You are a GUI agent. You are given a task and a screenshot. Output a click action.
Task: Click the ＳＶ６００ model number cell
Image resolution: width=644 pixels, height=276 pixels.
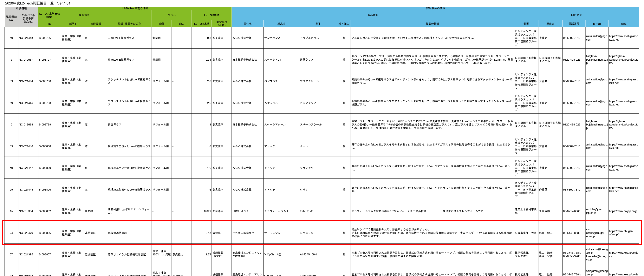pyautogui.click(x=307, y=233)
